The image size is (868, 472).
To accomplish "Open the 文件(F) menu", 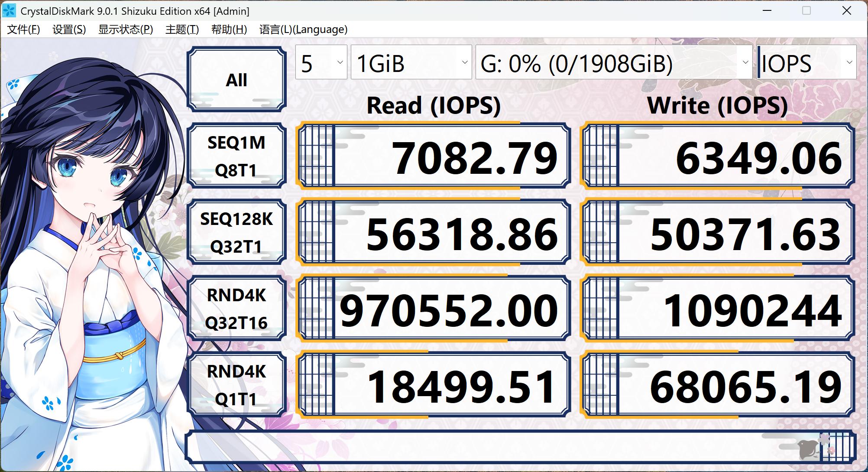I will (x=23, y=30).
